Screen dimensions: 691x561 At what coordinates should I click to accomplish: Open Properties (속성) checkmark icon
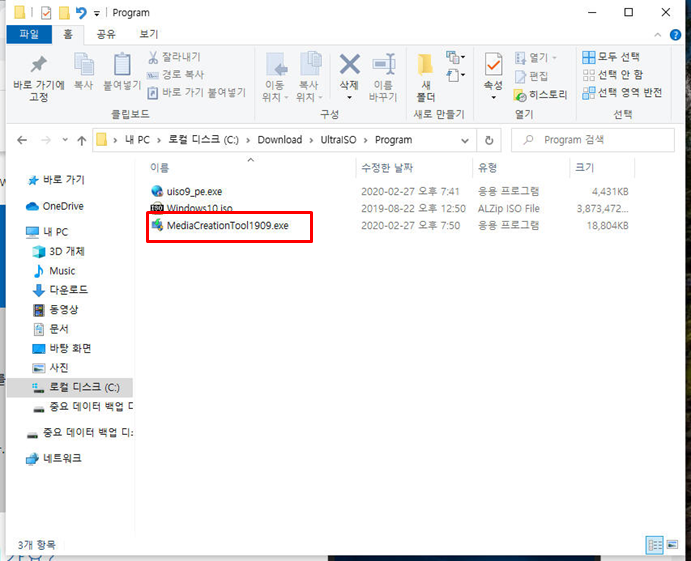pos(494,64)
